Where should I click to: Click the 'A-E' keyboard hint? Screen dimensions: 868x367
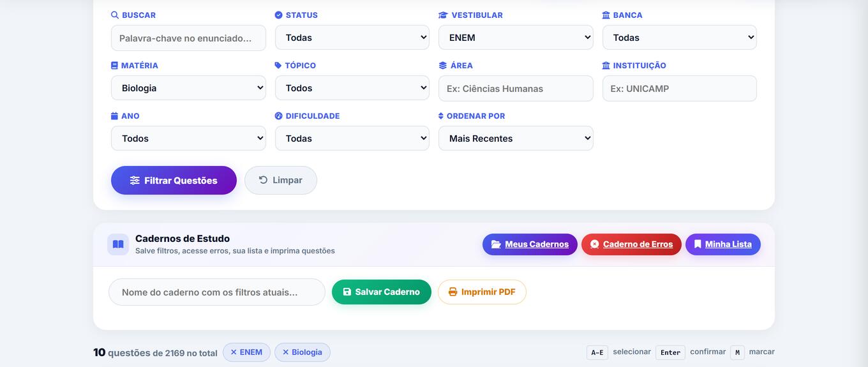pos(597,352)
